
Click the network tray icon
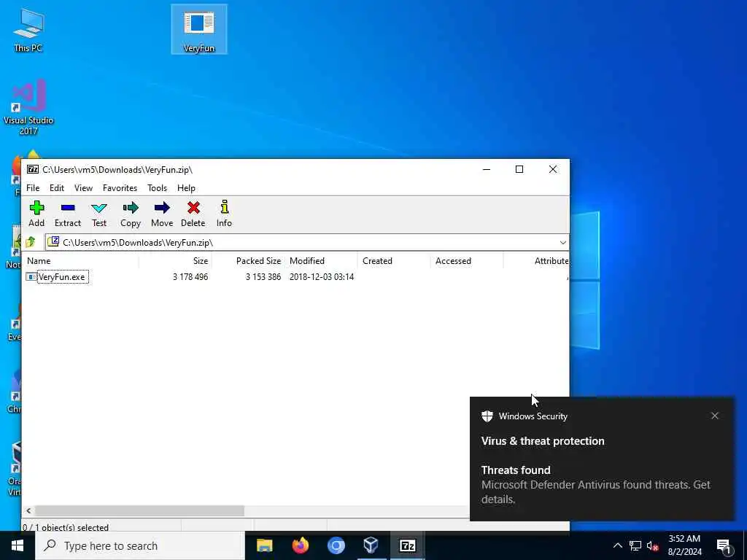click(635, 545)
